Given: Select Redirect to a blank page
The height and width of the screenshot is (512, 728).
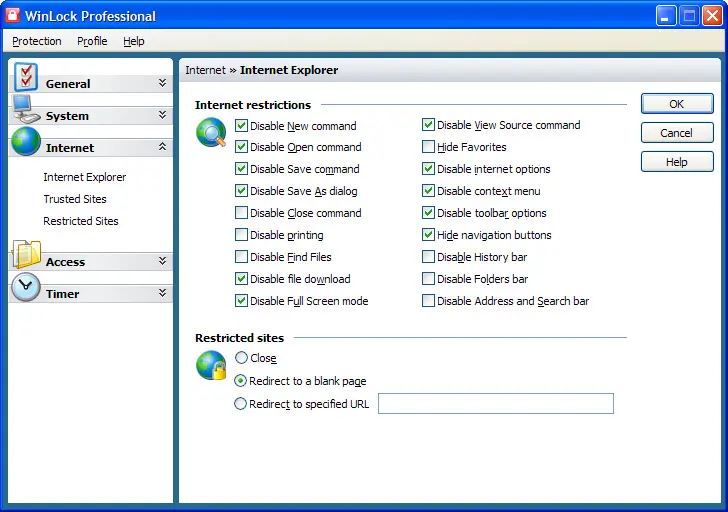Looking at the screenshot, I should (240, 381).
